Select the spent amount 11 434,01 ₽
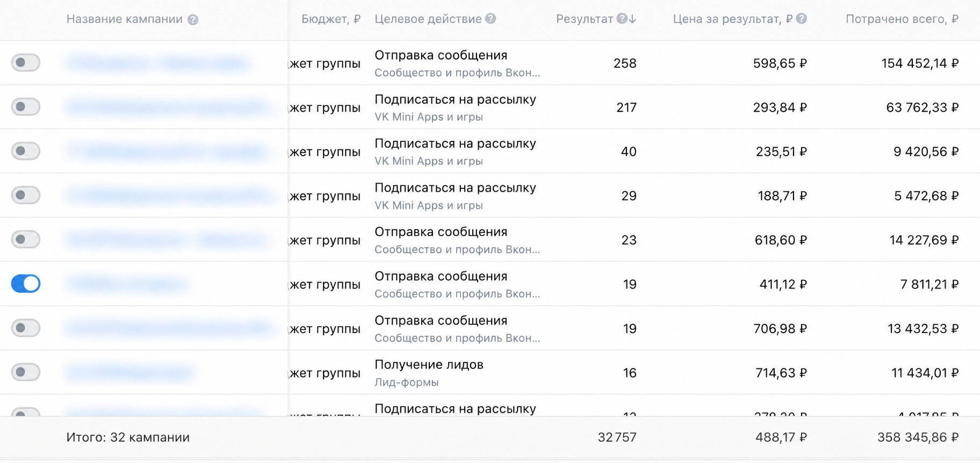This screenshot has width=980, height=463. point(925,373)
